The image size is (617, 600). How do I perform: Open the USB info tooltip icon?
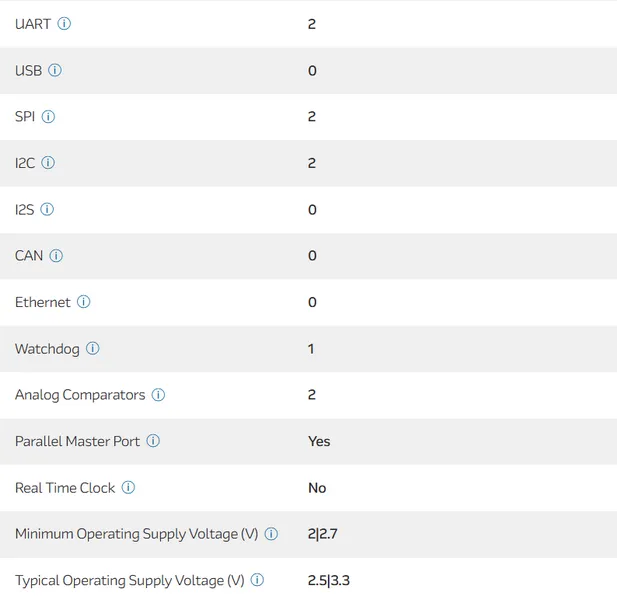[x=55, y=70]
